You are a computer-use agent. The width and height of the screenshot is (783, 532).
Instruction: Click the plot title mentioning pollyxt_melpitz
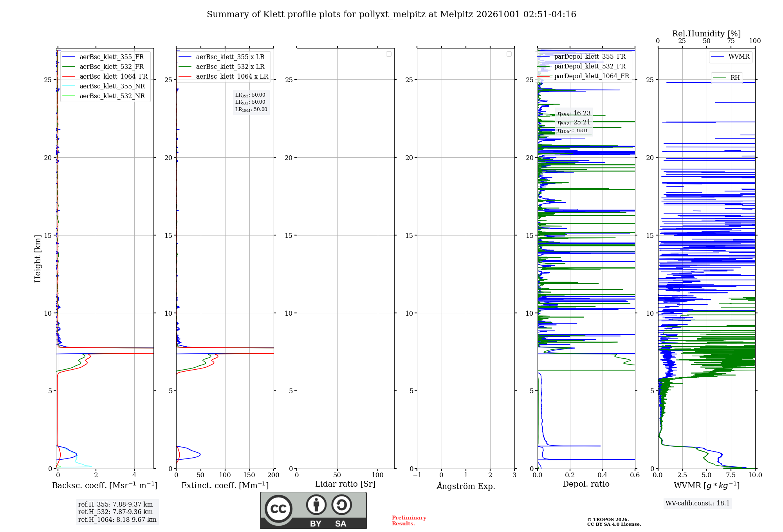(x=391, y=14)
